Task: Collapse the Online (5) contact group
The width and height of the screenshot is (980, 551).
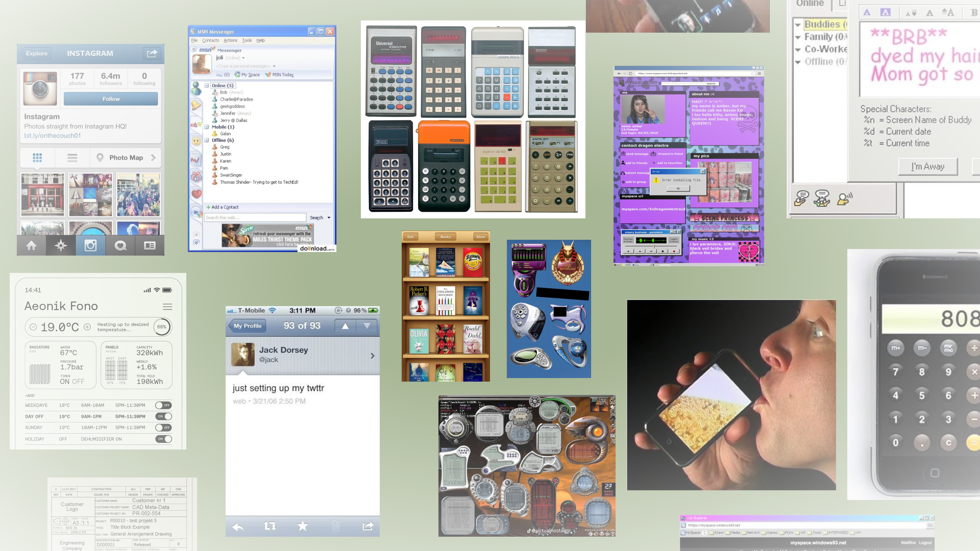Action: 207,86
